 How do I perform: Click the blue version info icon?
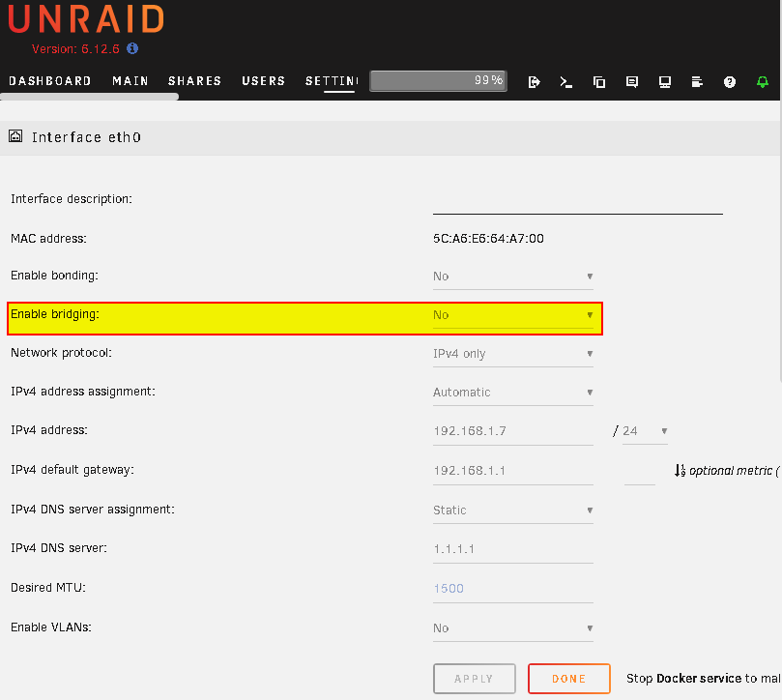pos(132,48)
